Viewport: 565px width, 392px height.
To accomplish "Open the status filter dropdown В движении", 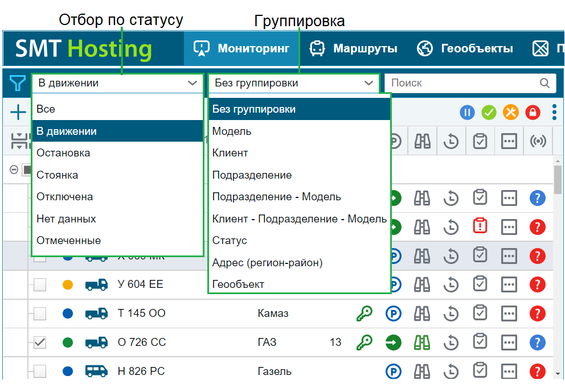I will [117, 83].
